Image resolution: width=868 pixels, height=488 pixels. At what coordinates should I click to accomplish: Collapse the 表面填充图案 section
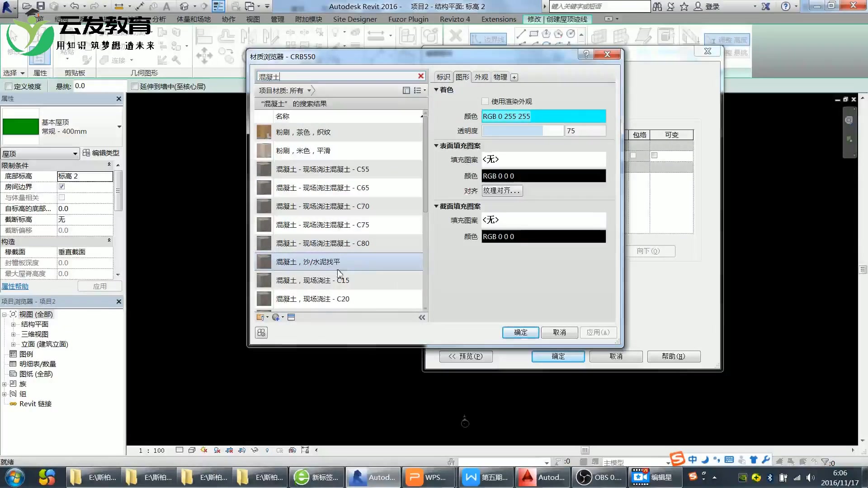tap(436, 145)
